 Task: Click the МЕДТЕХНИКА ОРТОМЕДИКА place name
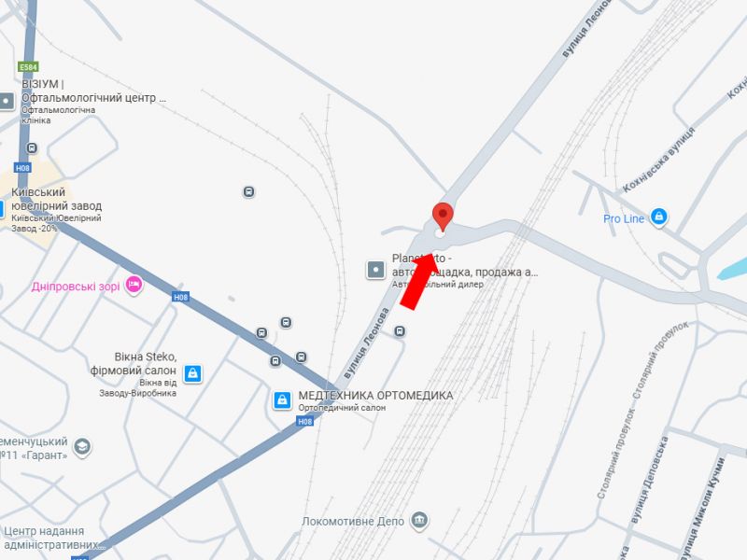(x=376, y=395)
